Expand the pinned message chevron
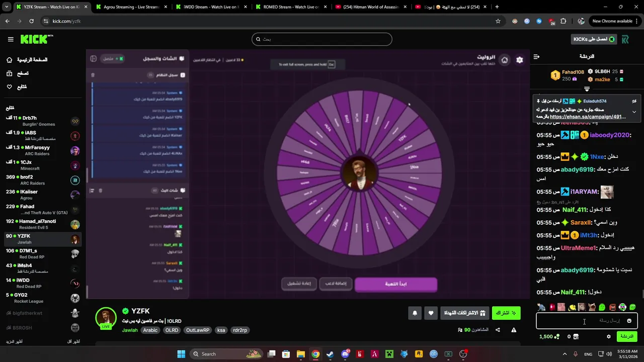The image size is (644, 362). 634,112
